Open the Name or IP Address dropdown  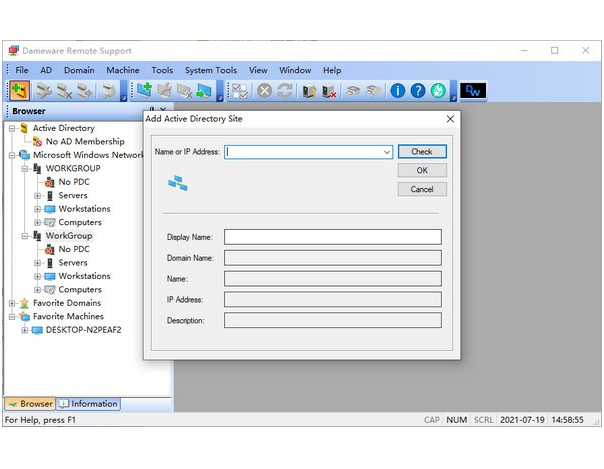click(x=387, y=153)
